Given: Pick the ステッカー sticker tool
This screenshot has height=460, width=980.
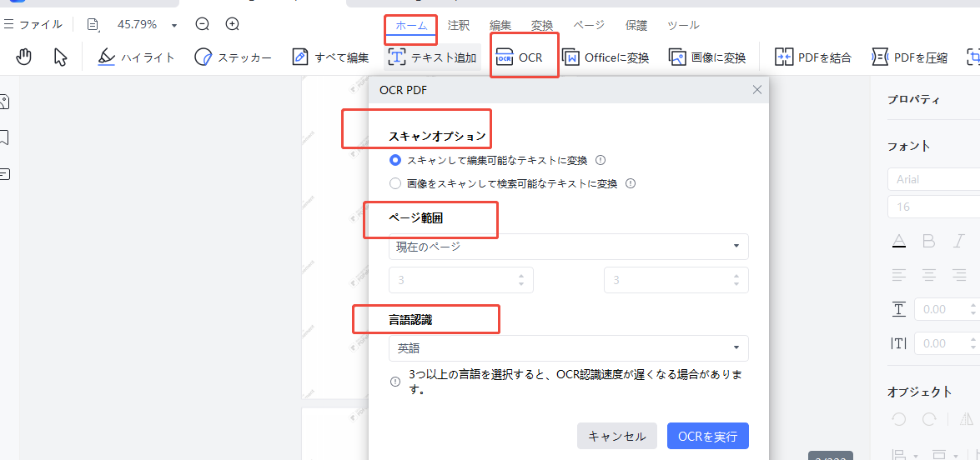Looking at the screenshot, I should coord(233,58).
